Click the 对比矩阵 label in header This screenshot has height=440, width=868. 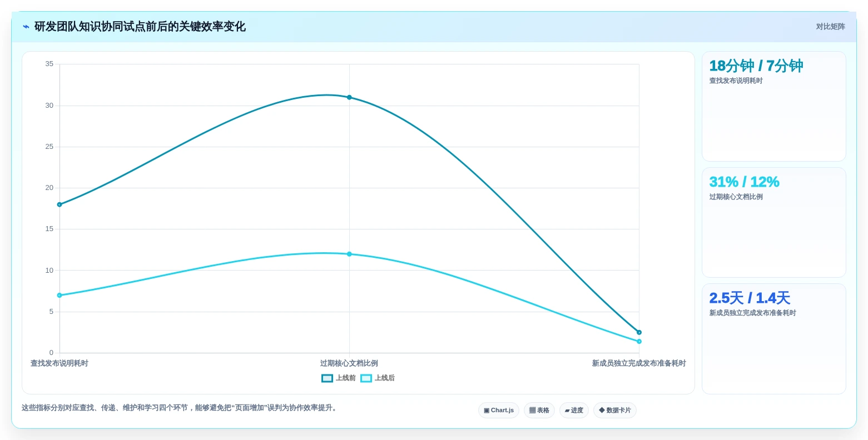[x=830, y=27]
